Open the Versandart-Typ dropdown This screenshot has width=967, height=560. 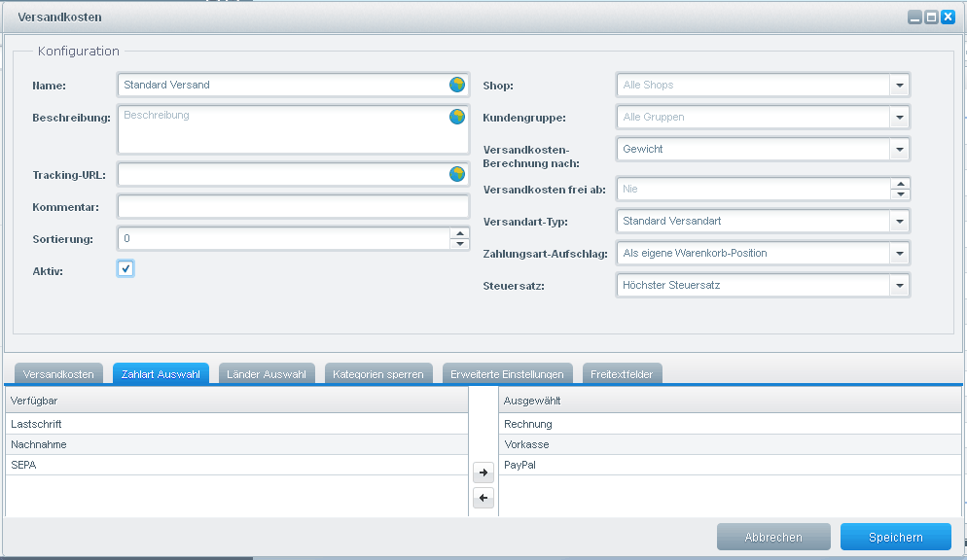tap(900, 221)
